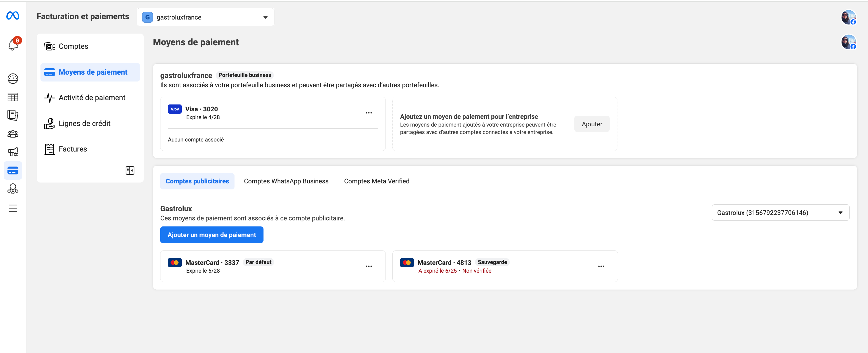
Task: Click the Factures receipt icon
Action: tap(50, 149)
